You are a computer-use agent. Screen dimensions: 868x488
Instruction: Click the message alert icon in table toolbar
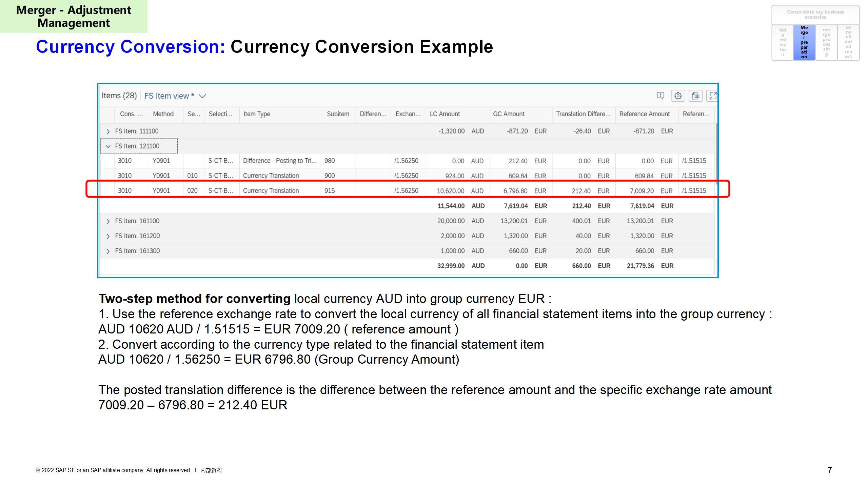pos(660,96)
